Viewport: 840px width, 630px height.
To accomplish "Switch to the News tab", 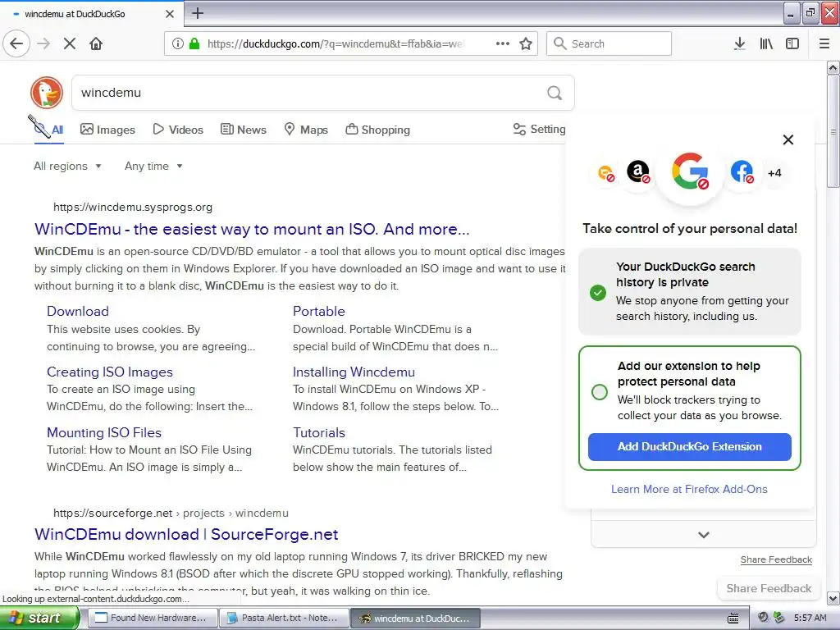I will (x=243, y=130).
